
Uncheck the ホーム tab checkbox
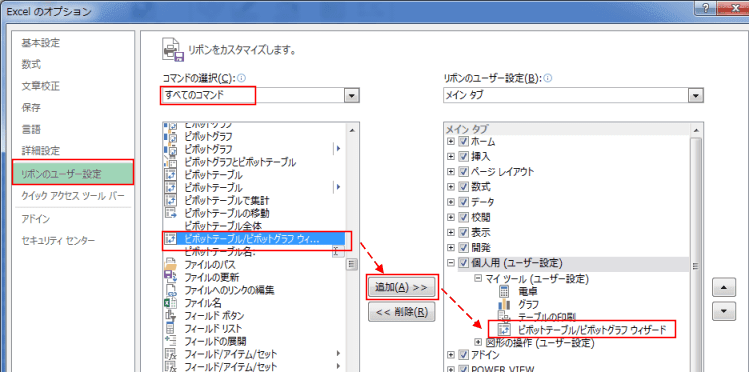click(x=463, y=141)
